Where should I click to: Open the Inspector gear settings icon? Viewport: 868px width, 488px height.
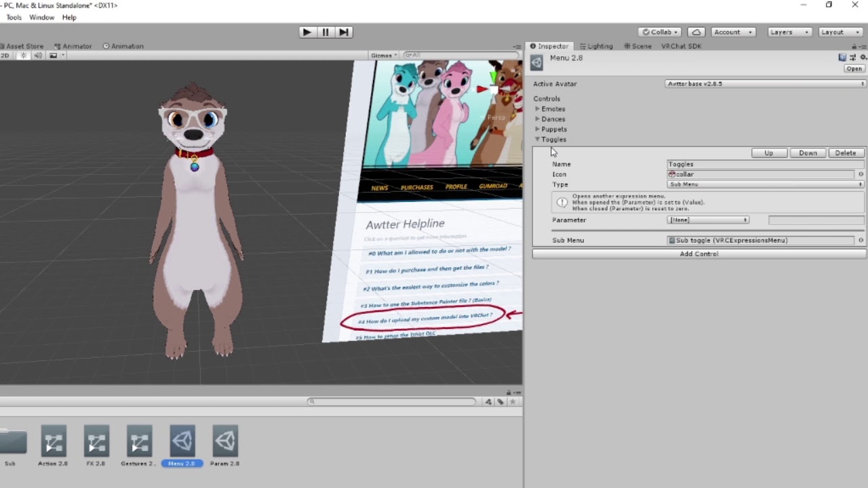point(863,58)
